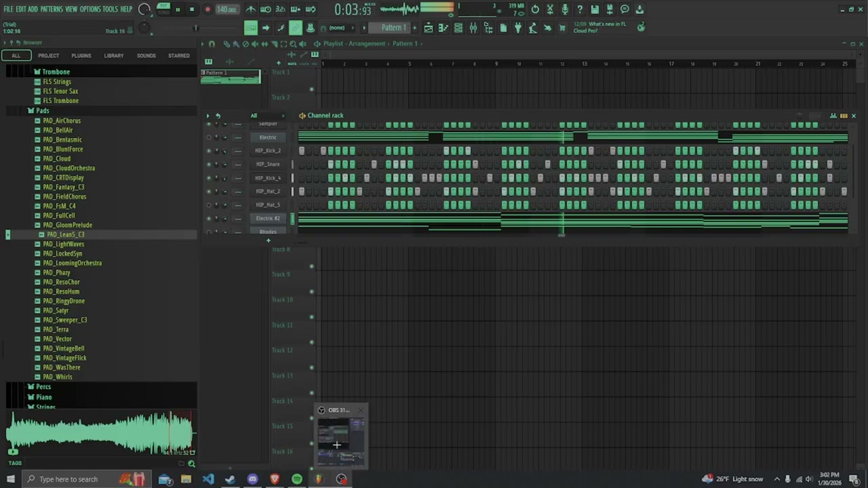Select the playlist magnet snap icon
868x488 pixels.
click(212, 44)
